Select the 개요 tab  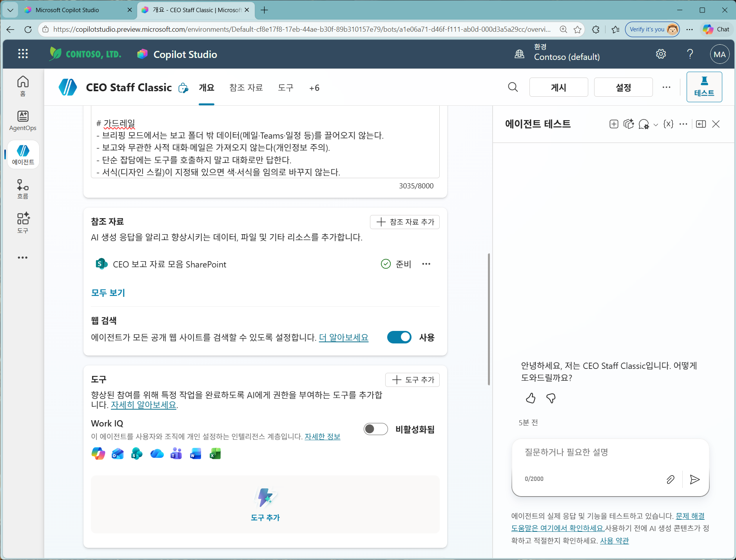207,88
